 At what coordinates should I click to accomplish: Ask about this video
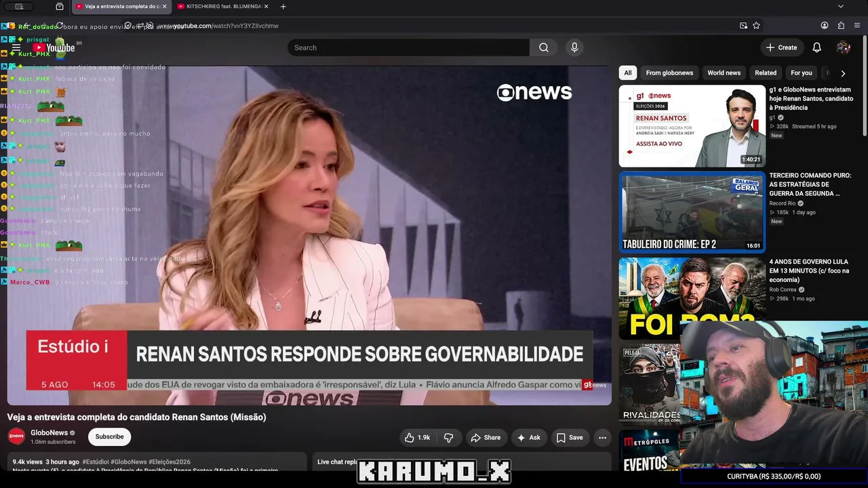(529, 438)
